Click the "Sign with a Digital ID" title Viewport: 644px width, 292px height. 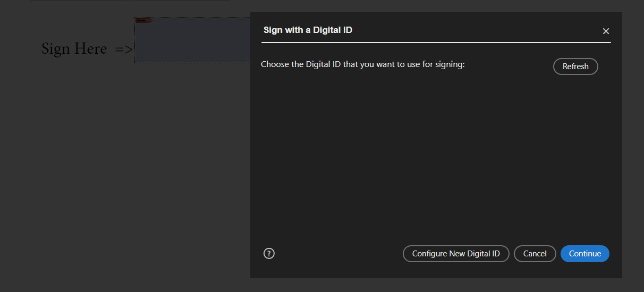click(308, 30)
